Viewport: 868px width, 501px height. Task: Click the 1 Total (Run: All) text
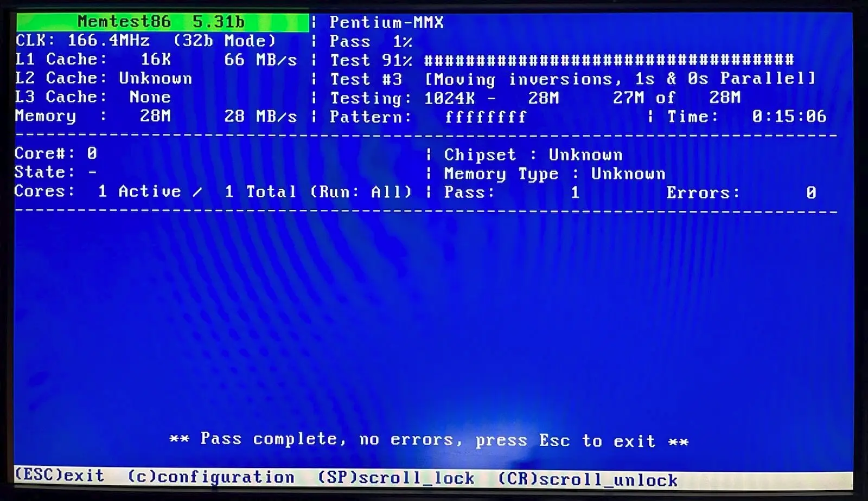(318, 192)
